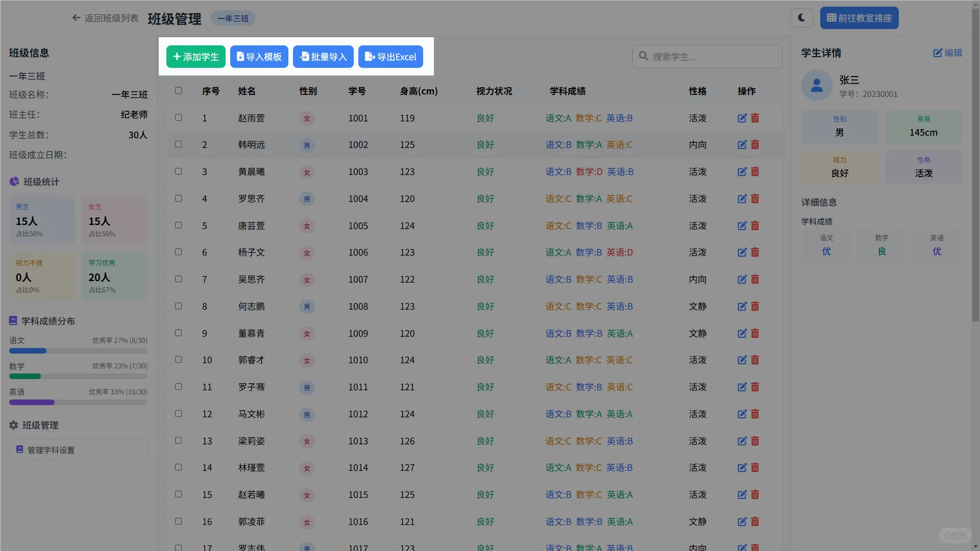Toggle select-all checkbox in table header

(x=178, y=91)
